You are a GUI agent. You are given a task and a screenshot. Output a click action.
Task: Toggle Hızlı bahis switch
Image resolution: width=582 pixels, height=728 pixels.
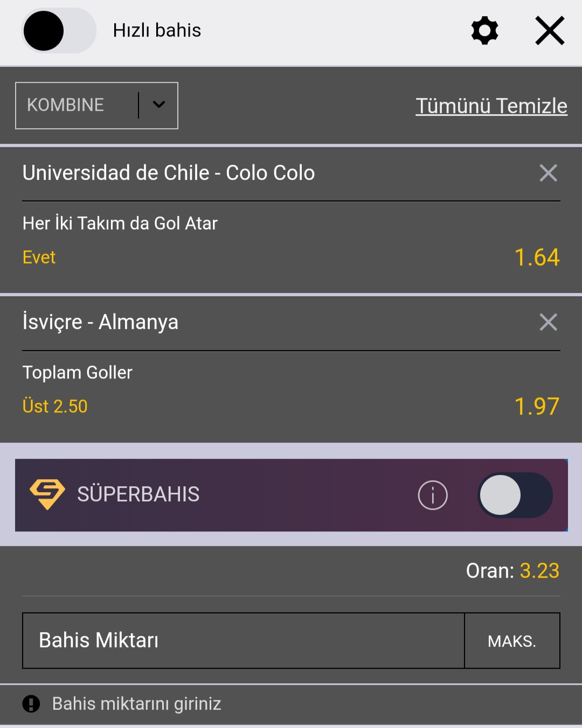tap(59, 31)
